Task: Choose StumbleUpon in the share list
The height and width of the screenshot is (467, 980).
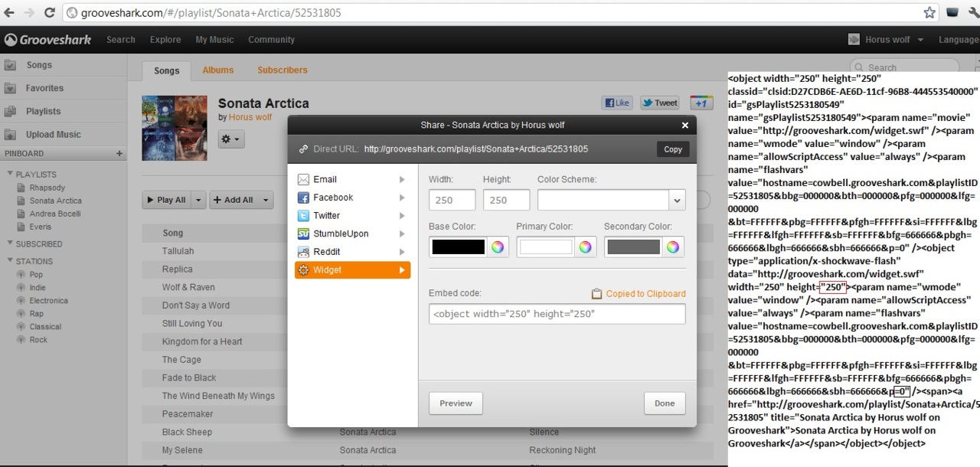Action: pyautogui.click(x=341, y=233)
